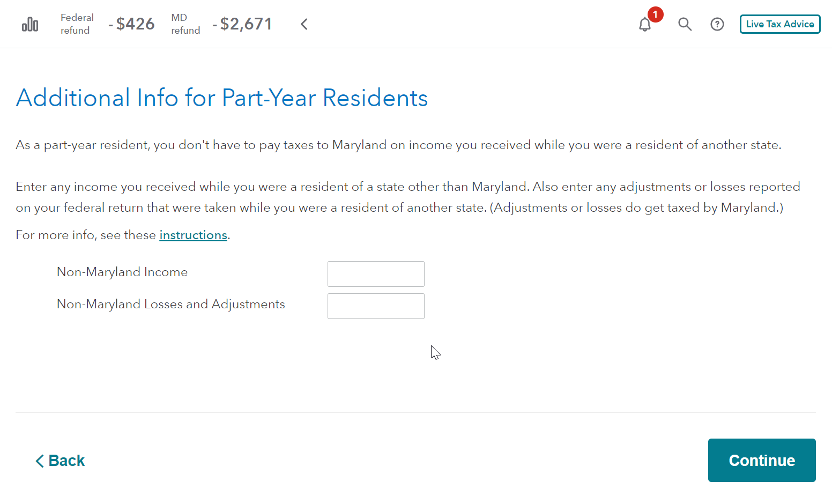The width and height of the screenshot is (832, 504).
Task: Click the -$426 federal refund amount
Action: pyautogui.click(x=132, y=24)
